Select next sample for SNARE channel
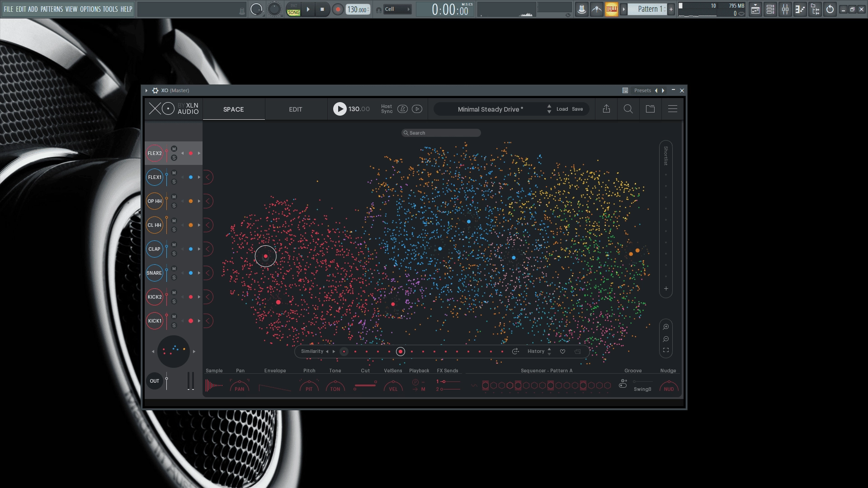This screenshot has width=868, height=488. [199, 273]
